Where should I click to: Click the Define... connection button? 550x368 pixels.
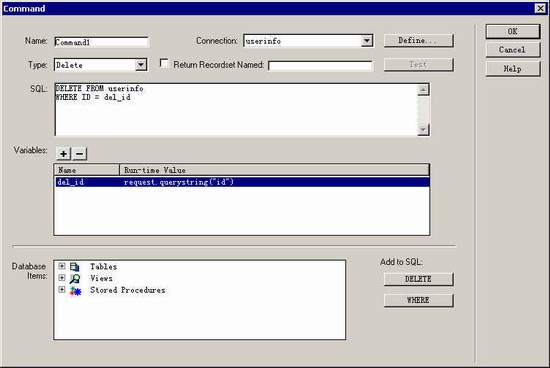tap(418, 40)
